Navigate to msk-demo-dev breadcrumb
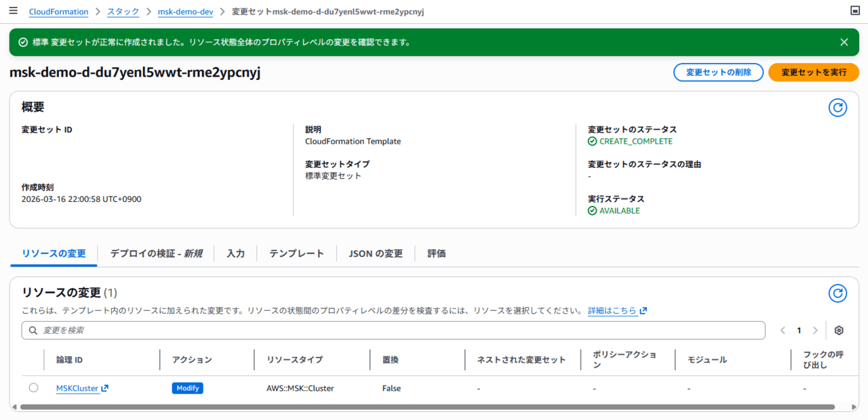868x420 pixels. [185, 12]
